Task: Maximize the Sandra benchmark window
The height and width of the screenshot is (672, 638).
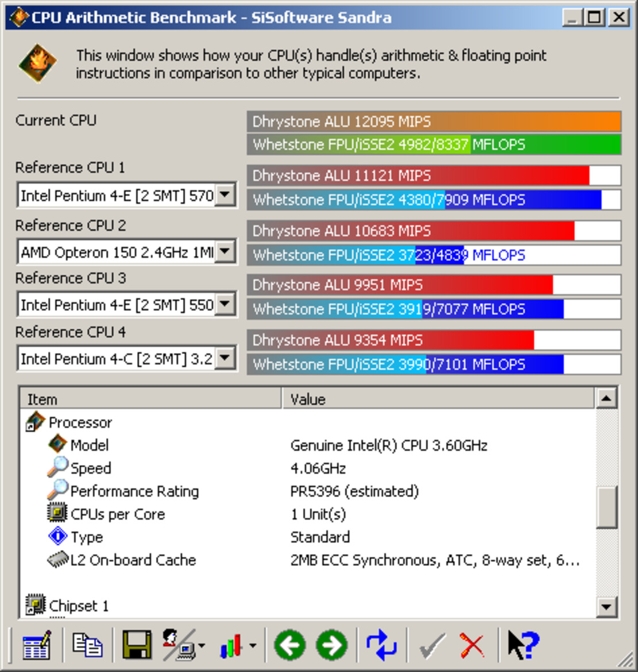Action: [595, 18]
